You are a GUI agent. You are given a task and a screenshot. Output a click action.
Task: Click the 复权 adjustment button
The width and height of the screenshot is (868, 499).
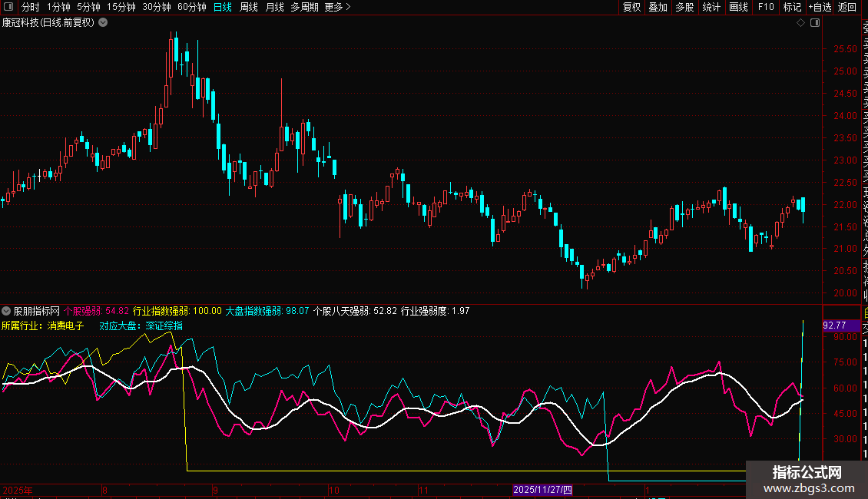click(x=631, y=7)
